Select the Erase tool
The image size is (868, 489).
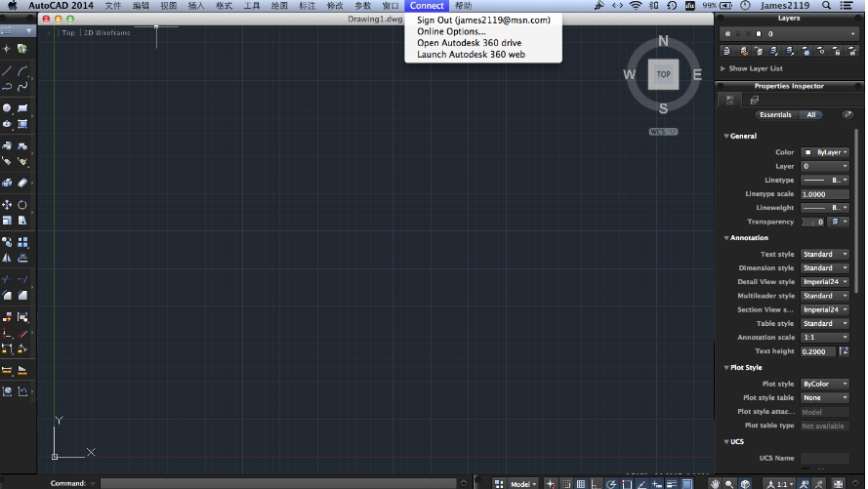22,183
